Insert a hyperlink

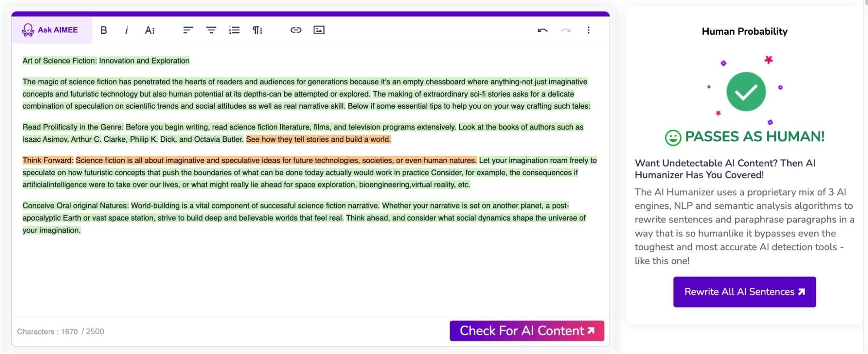296,30
